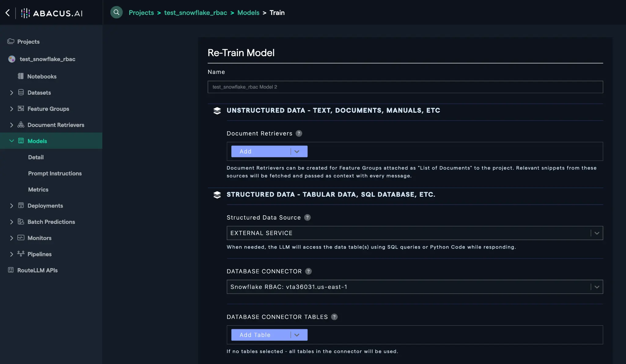The height and width of the screenshot is (364, 626).
Task: Click Document Retrievers help question icon
Action: click(299, 133)
